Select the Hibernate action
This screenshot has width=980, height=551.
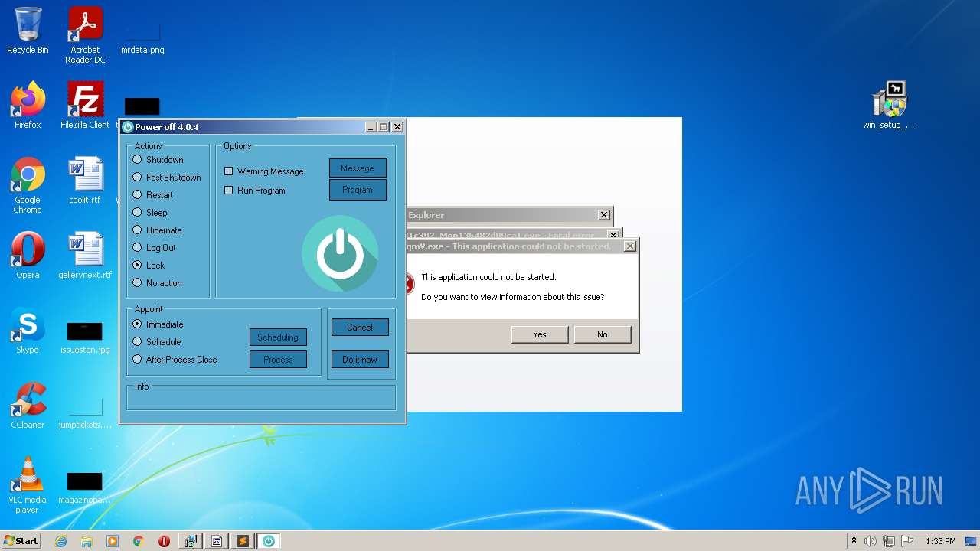157,230
